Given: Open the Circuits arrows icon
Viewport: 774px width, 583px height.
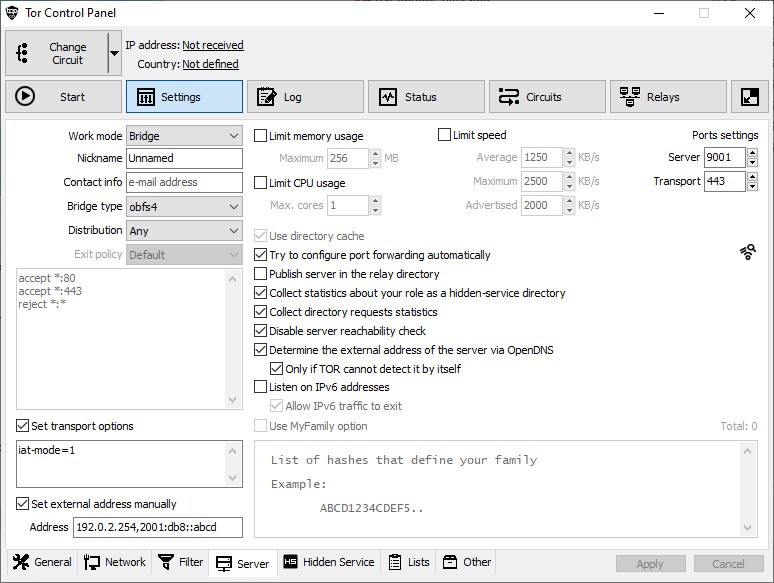Looking at the screenshot, I should tap(509, 97).
